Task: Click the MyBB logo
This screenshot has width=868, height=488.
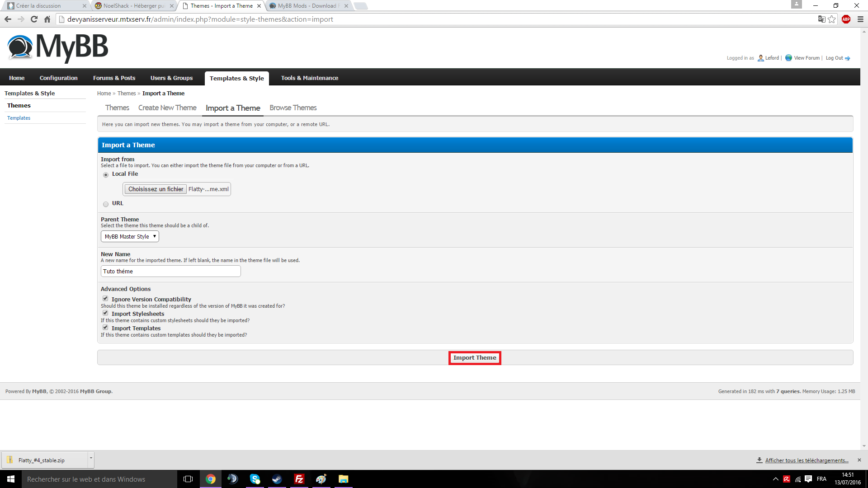Action: tap(58, 47)
